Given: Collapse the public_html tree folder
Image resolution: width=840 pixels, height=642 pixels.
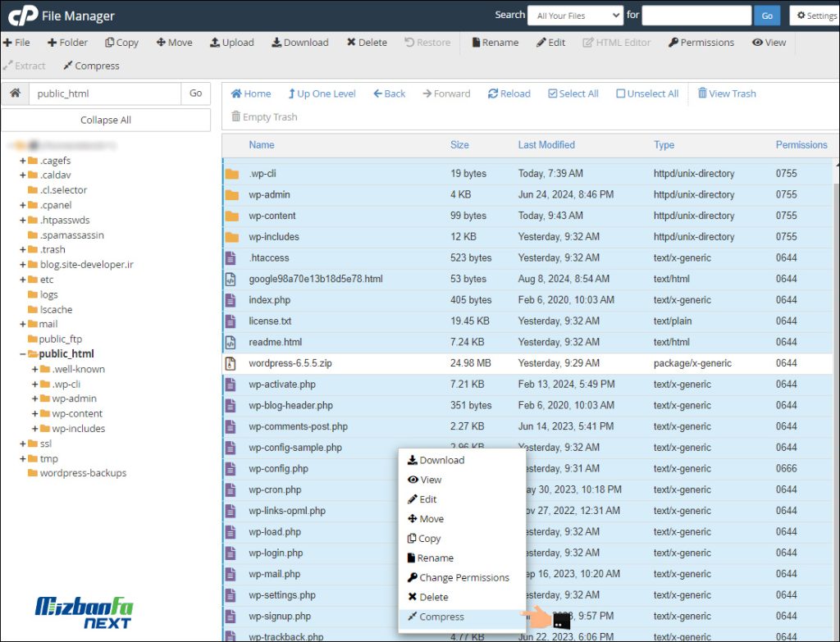Looking at the screenshot, I should pos(23,354).
